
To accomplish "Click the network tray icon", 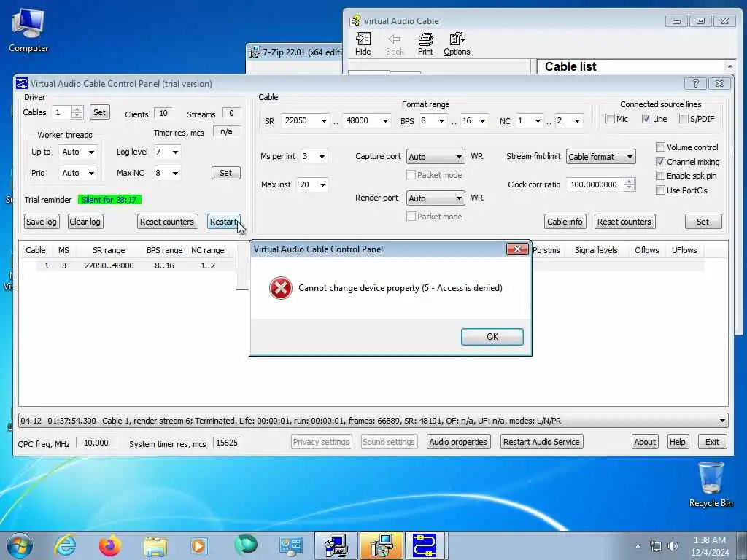I will tap(656, 546).
